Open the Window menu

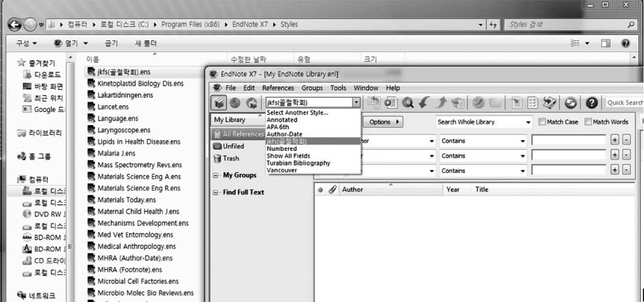tap(366, 88)
